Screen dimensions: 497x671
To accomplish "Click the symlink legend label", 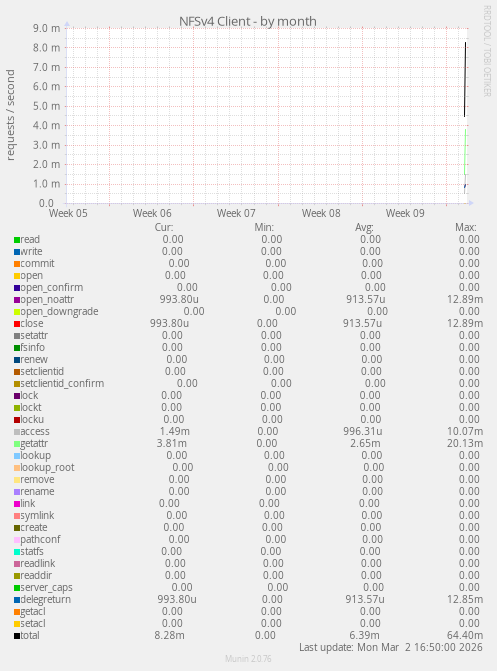I will coord(37,516).
